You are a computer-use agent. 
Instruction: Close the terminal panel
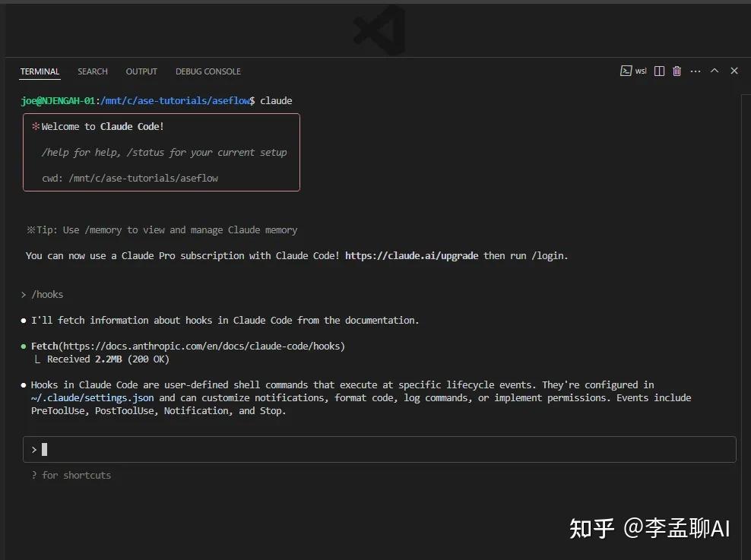(734, 71)
